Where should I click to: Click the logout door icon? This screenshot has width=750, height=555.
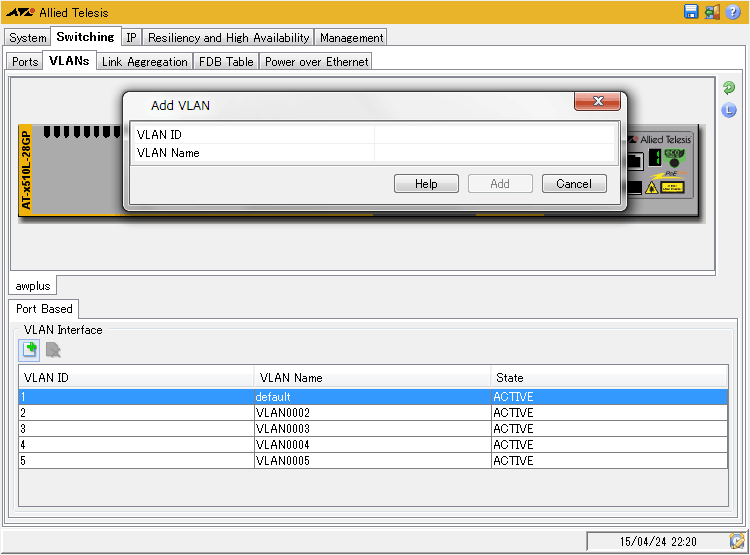point(712,12)
